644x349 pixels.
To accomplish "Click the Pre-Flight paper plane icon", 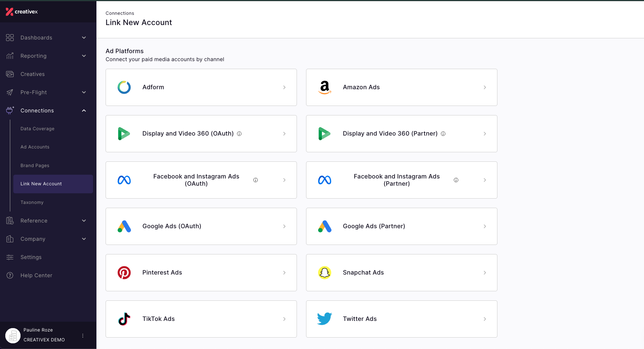I will tap(10, 92).
